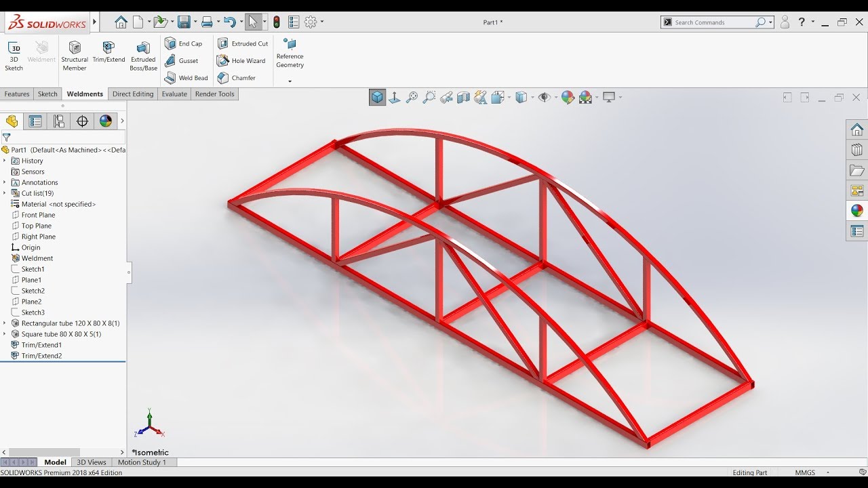Click the Print icon
The height and width of the screenshot is (488, 868).
(x=207, y=22)
